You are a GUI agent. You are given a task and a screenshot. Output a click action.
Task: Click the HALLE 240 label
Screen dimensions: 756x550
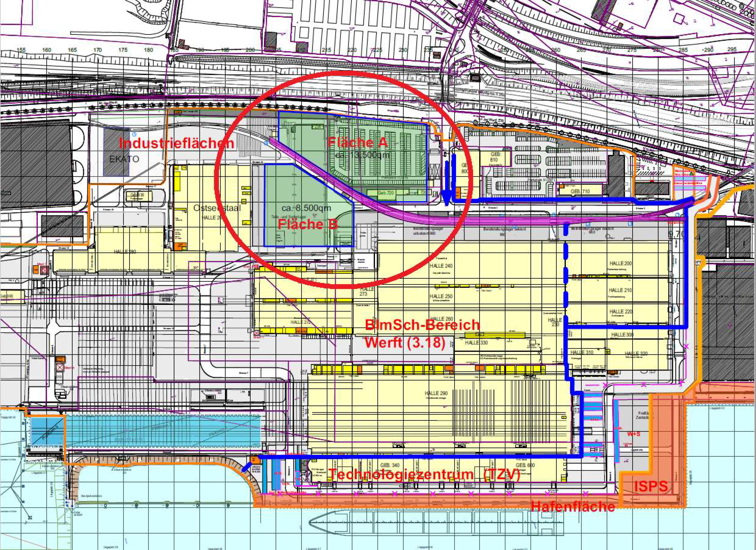point(441,266)
